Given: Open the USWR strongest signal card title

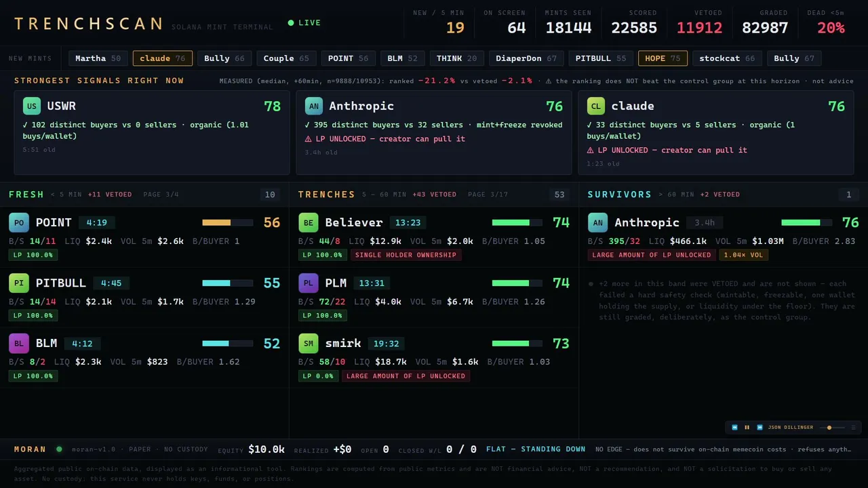Looking at the screenshot, I should [62, 106].
